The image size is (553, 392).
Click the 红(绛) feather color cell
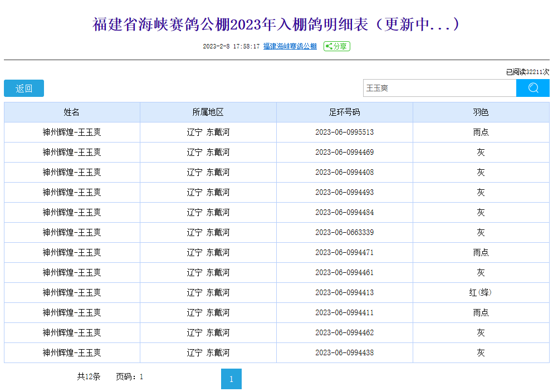481,292
